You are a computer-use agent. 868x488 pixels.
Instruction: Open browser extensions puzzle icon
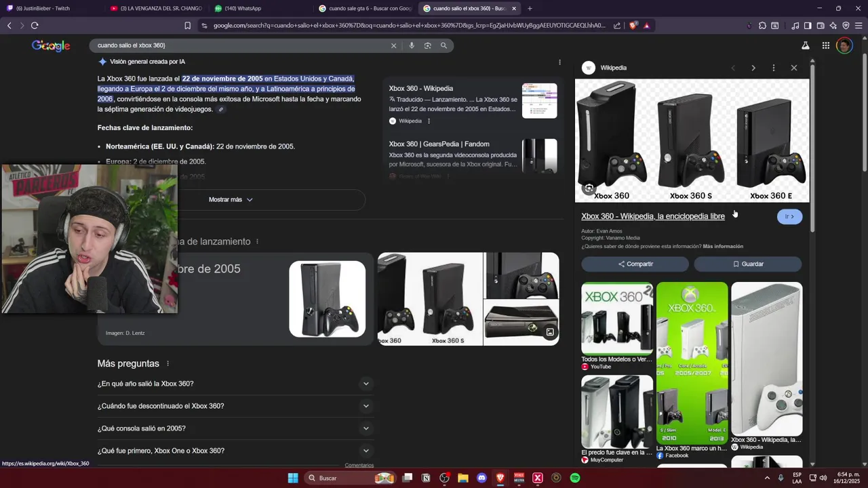(763, 26)
